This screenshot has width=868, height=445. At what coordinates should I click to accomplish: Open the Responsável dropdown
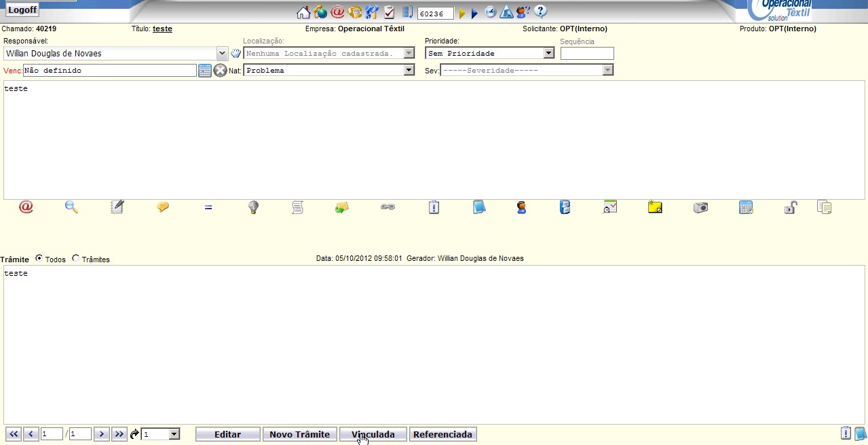pyautogui.click(x=222, y=53)
